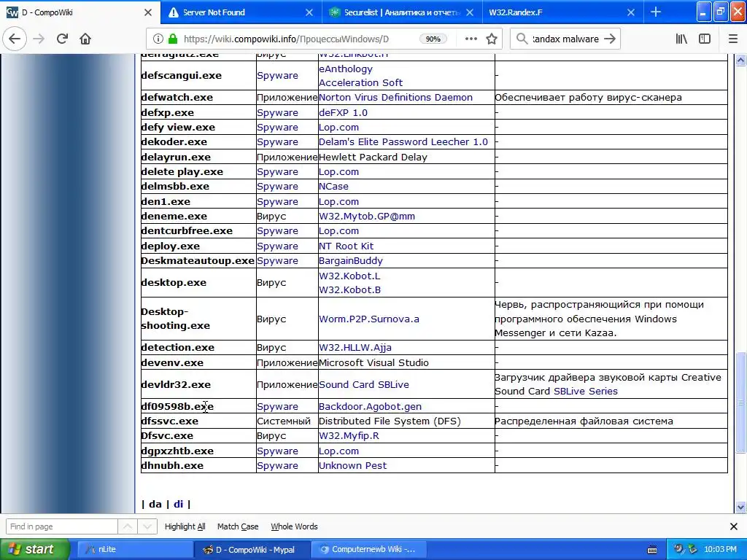Show site information icon in address bar
Image resolution: width=747 pixels, height=560 pixels.
(158, 39)
